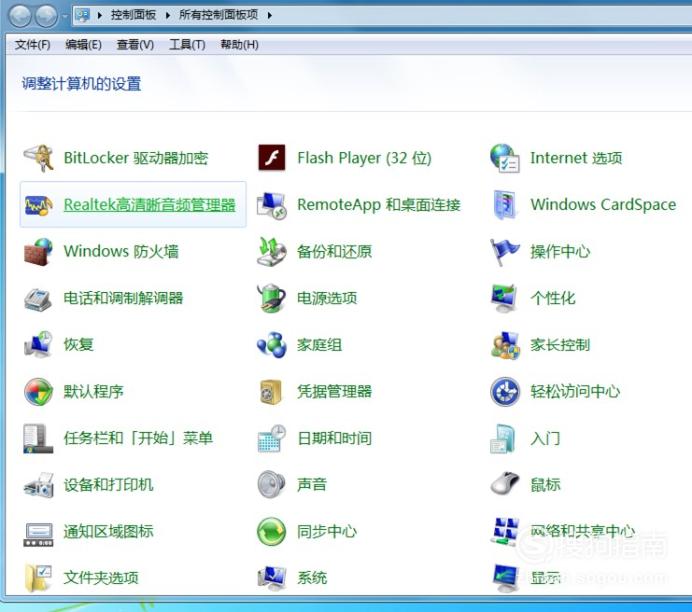Click the Sound speaker icon

[271, 484]
